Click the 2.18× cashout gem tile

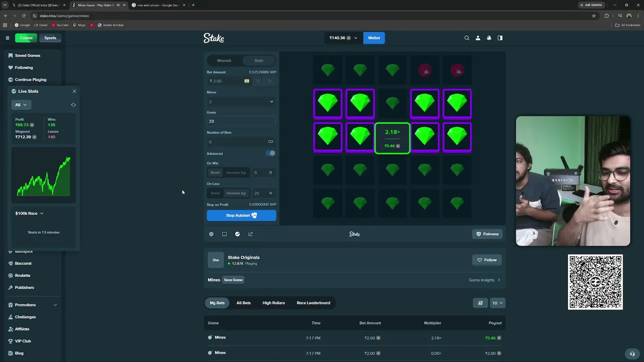(x=392, y=138)
